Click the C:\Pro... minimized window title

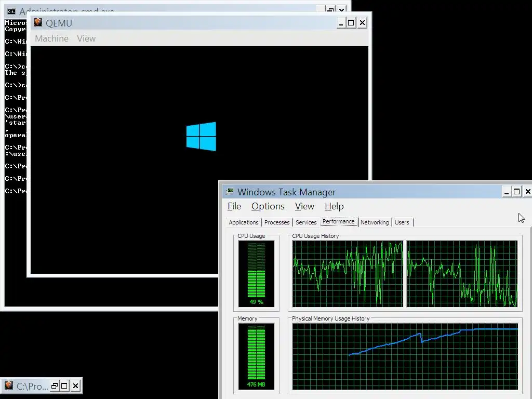(32, 386)
